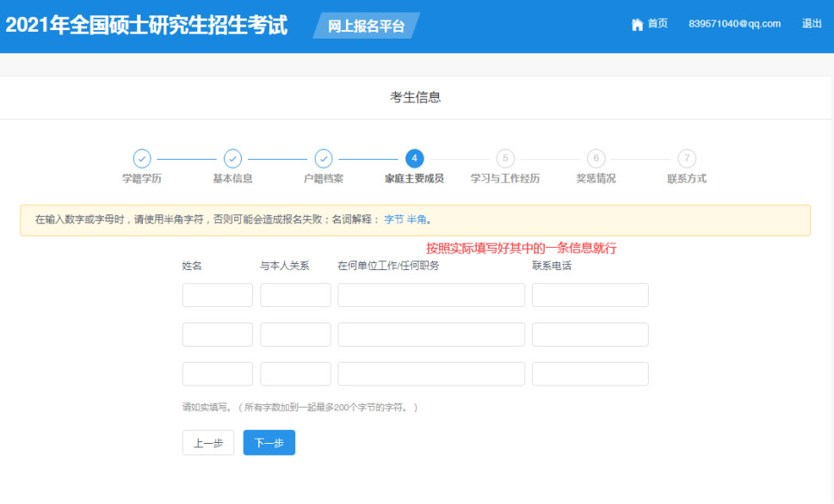Click 下一步 next step button

coord(269,443)
